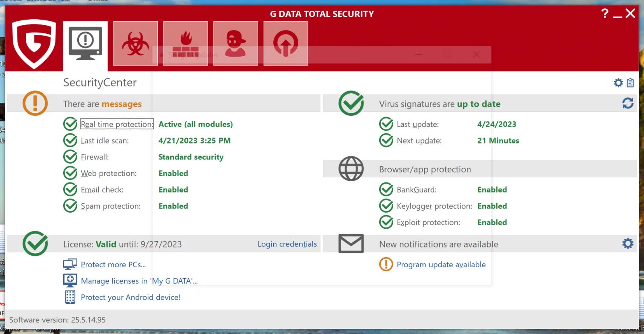Click the orange messages warning icon
This screenshot has height=334, width=644.
(x=35, y=103)
